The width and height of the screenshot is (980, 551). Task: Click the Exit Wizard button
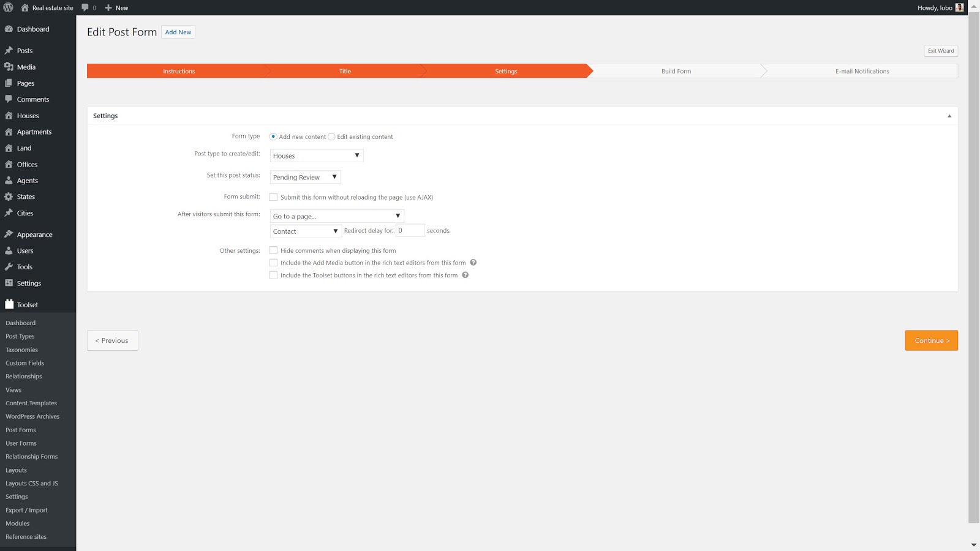(x=940, y=51)
